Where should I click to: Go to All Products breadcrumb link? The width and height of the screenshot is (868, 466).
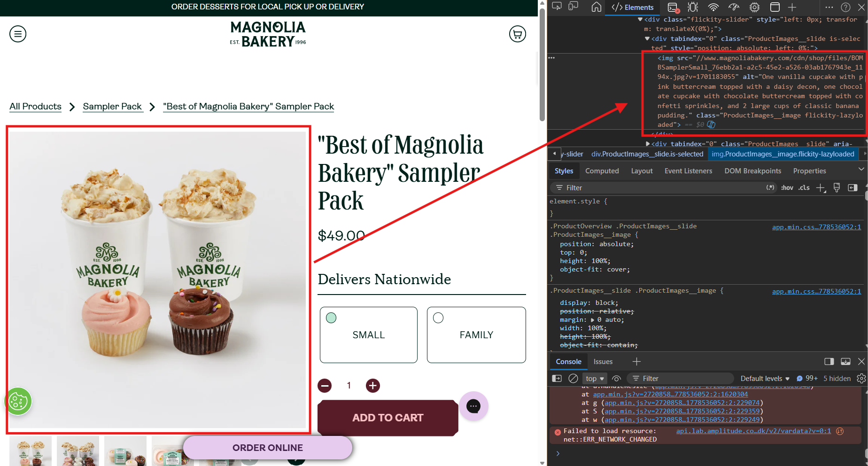pyautogui.click(x=36, y=106)
